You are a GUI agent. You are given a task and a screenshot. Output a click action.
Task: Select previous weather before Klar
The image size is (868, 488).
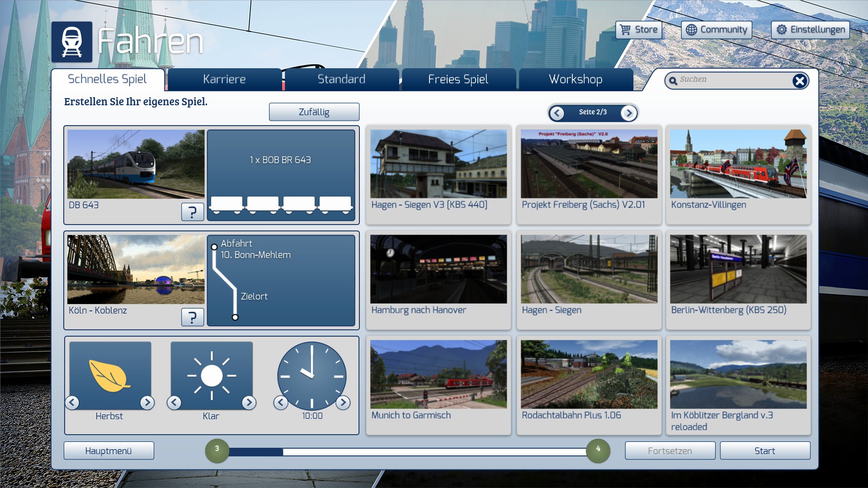174,402
